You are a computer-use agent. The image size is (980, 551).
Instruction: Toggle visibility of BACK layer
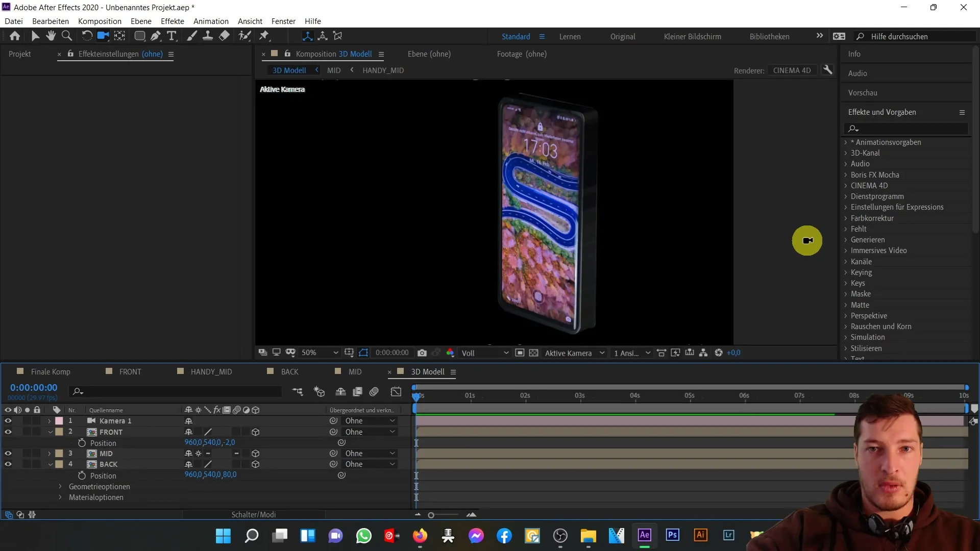pos(8,464)
